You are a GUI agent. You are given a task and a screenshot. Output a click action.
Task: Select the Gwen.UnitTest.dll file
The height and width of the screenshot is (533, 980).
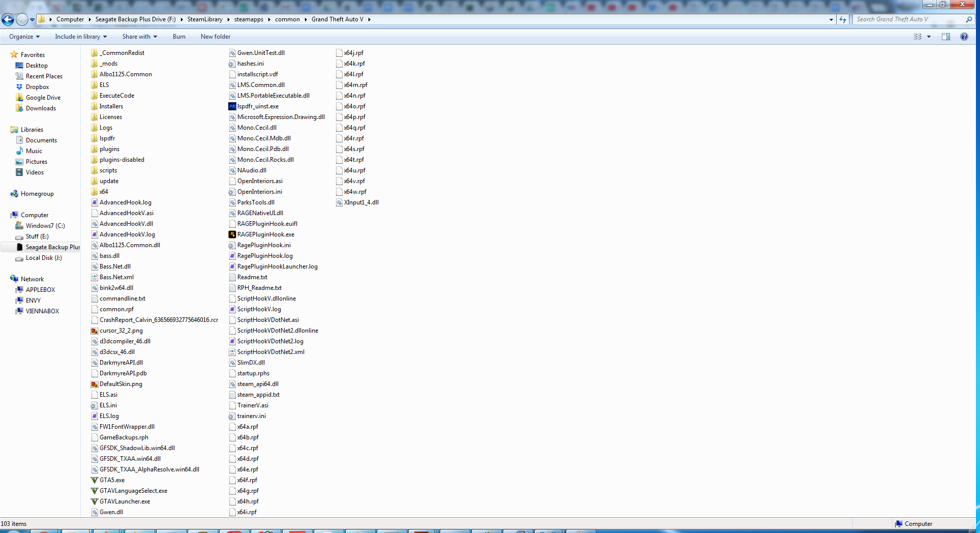pos(261,53)
